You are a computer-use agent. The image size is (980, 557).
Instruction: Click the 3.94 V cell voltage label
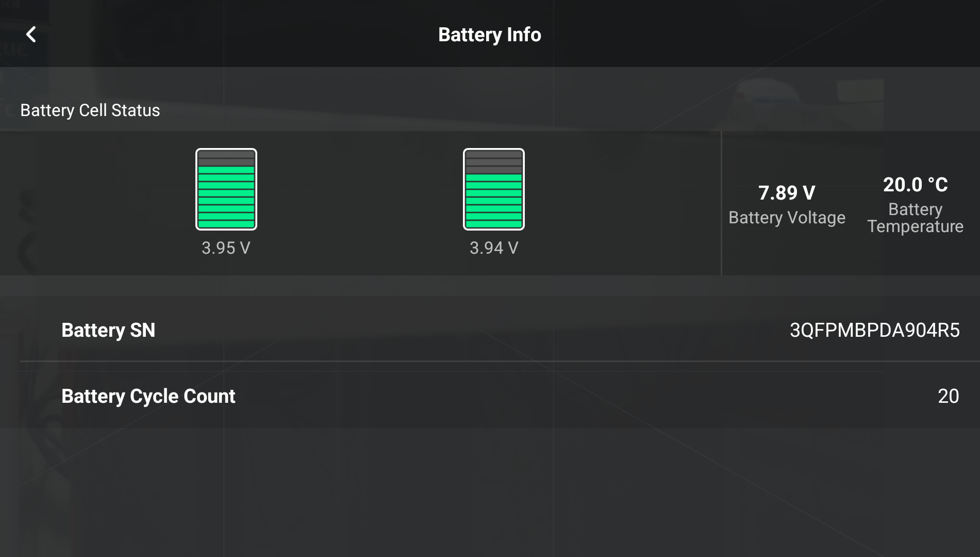point(493,248)
